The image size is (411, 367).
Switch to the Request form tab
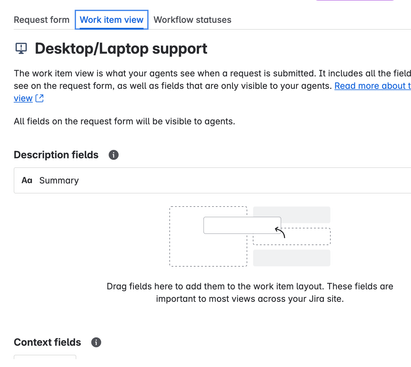(41, 20)
